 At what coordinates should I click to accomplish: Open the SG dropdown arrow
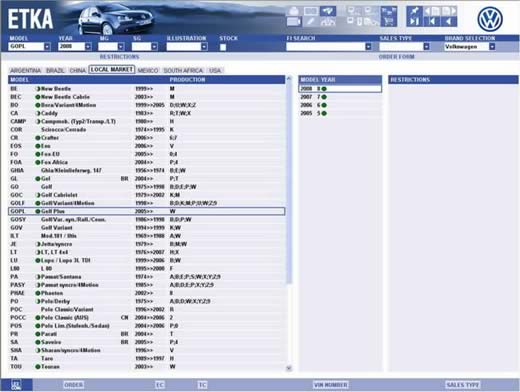(154, 47)
